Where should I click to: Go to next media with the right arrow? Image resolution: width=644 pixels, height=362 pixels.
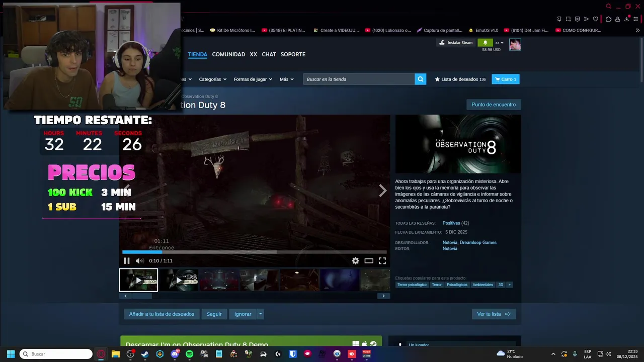coord(382,191)
